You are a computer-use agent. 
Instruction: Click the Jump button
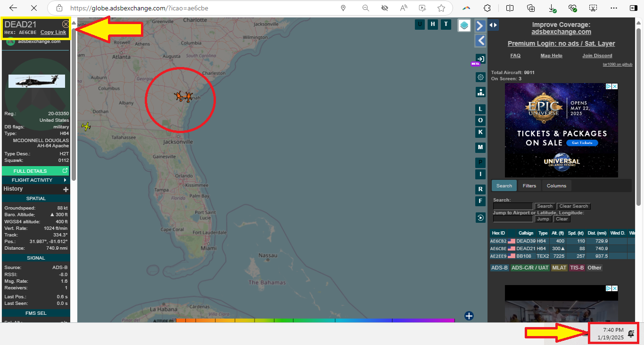tap(543, 219)
